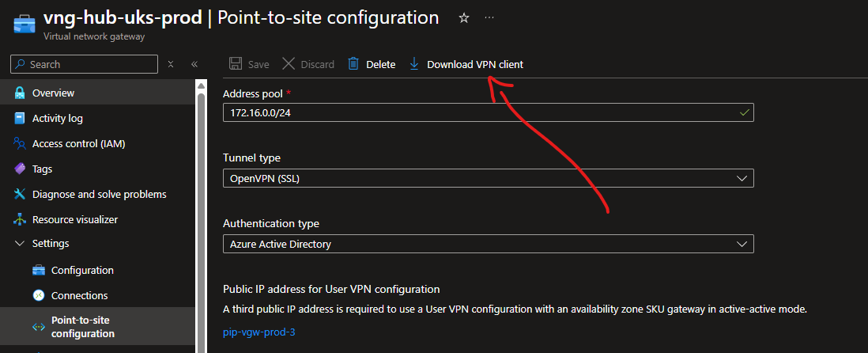Open Overview in the sidebar
Image resolution: width=868 pixels, height=353 pixels.
[97, 93]
